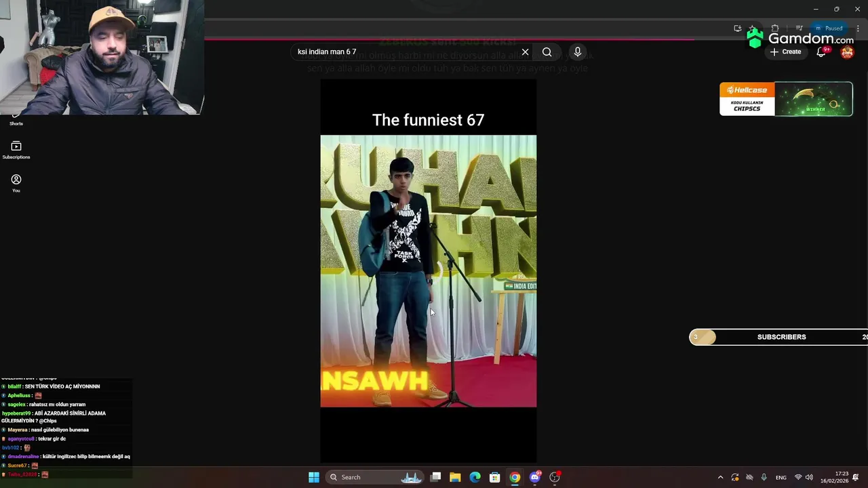868x488 pixels.
Task: Open Discord from the taskbar
Action: (535, 477)
